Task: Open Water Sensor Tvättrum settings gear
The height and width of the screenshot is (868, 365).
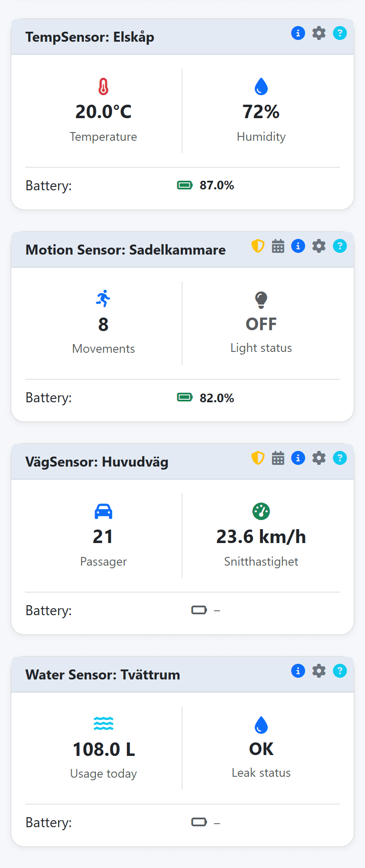Action: point(319,671)
